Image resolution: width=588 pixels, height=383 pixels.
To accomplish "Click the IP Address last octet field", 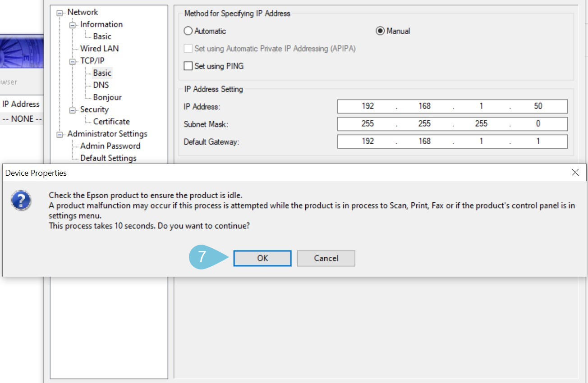I will pos(537,106).
